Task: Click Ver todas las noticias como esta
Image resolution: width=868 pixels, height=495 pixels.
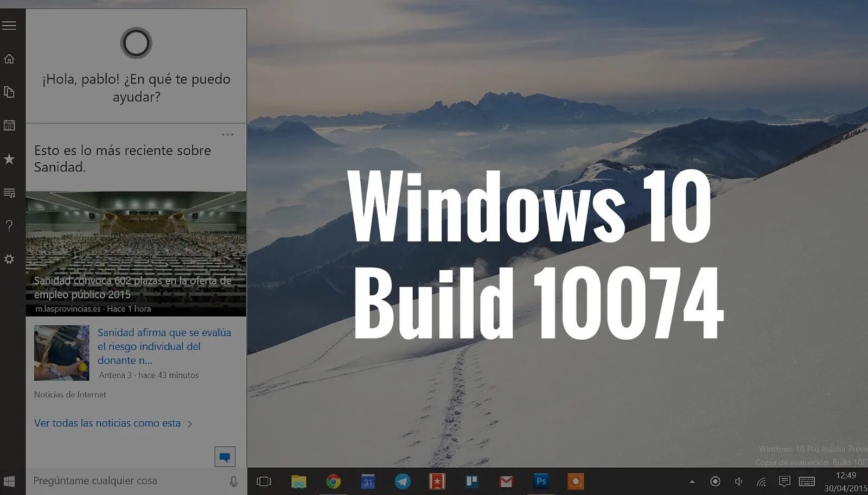Action: [113, 423]
